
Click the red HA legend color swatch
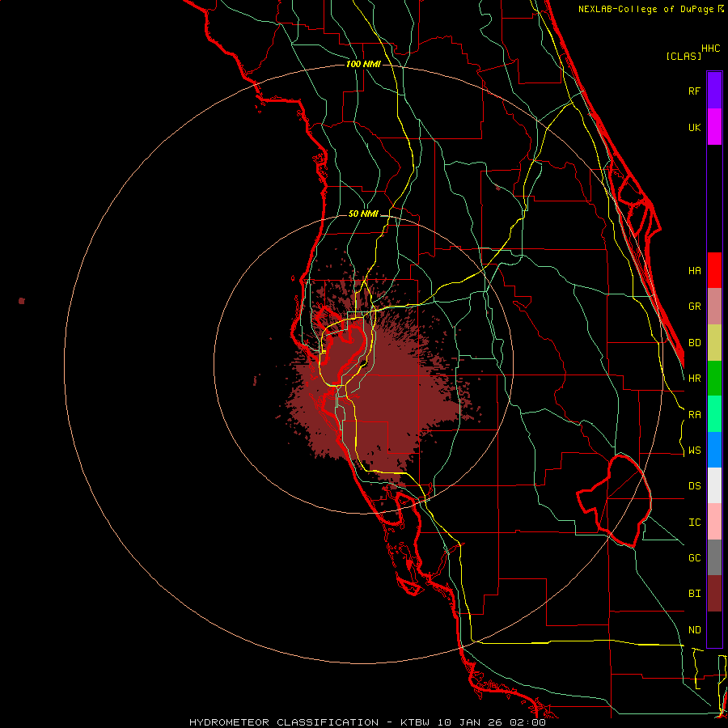click(714, 270)
